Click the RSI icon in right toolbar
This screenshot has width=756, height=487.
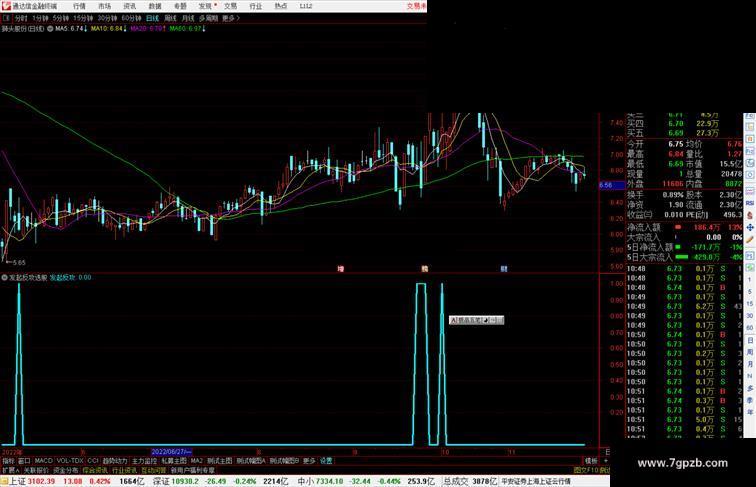pos(750,203)
